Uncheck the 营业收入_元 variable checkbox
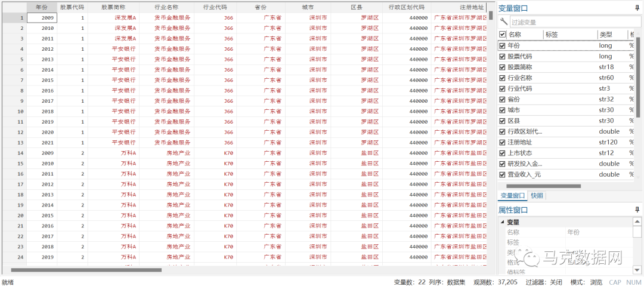644x286 pixels. coord(502,174)
